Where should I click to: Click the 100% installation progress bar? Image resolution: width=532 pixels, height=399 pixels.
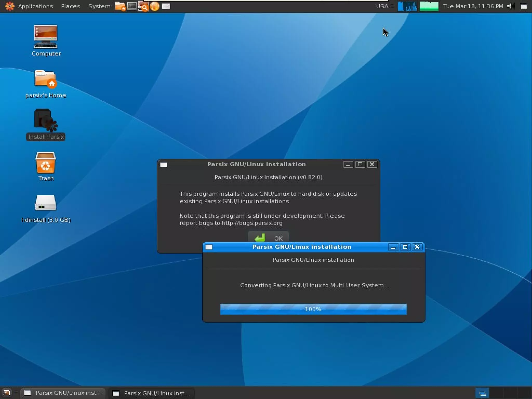coord(313,309)
